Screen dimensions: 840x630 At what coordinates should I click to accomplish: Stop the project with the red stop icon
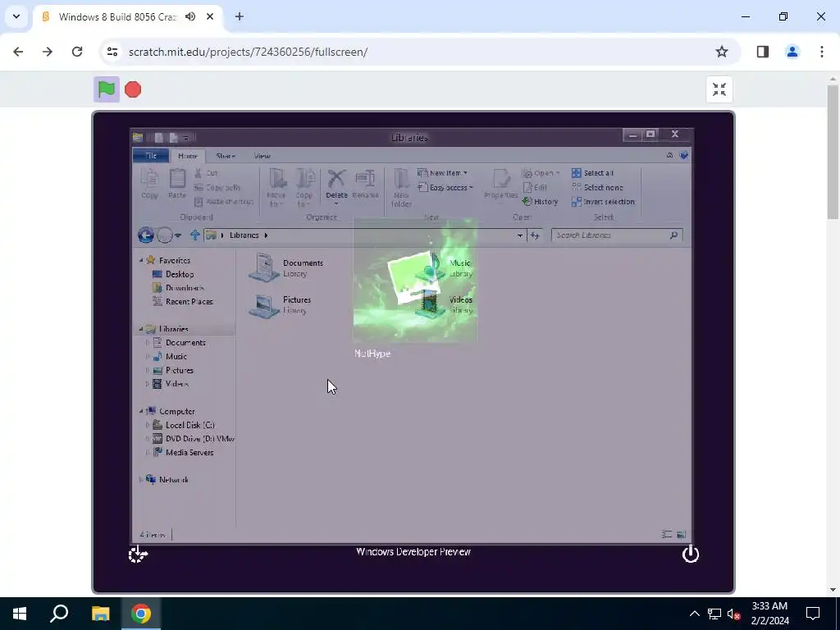(x=133, y=89)
